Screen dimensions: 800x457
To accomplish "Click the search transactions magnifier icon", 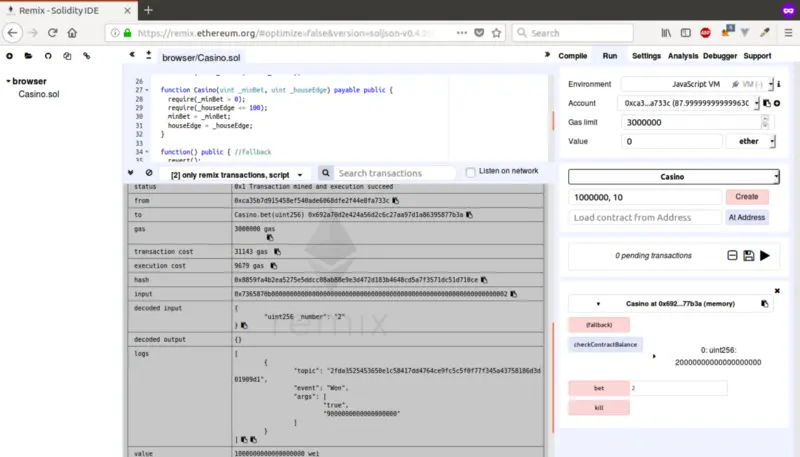I will tap(326, 173).
